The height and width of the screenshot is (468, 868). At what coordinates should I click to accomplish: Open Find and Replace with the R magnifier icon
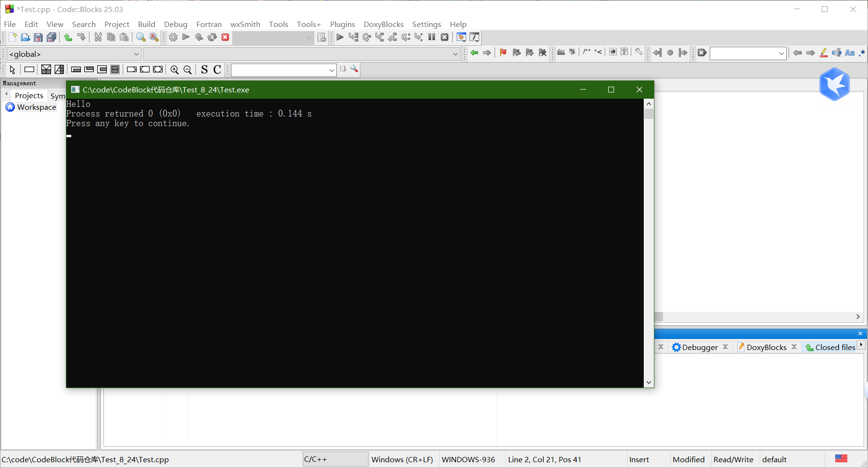click(153, 37)
